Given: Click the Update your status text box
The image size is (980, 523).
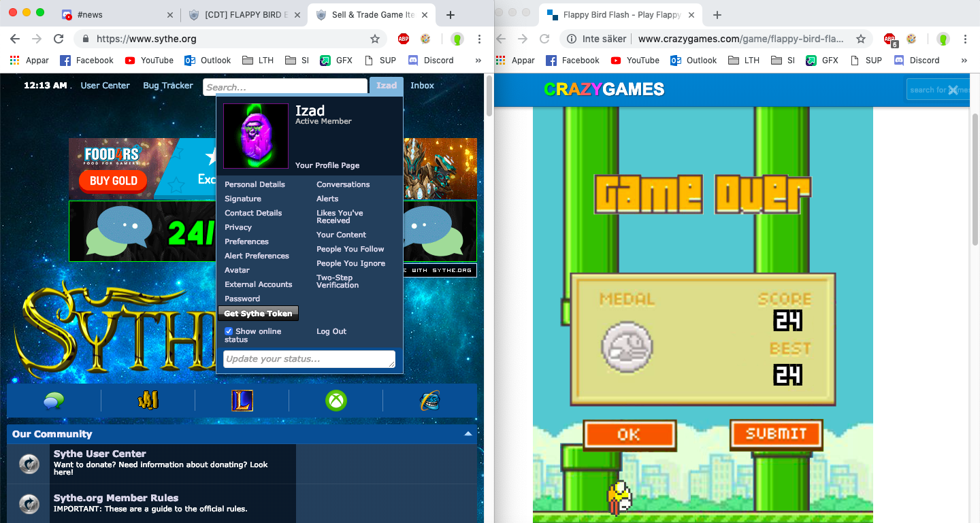Looking at the screenshot, I should 309,359.
